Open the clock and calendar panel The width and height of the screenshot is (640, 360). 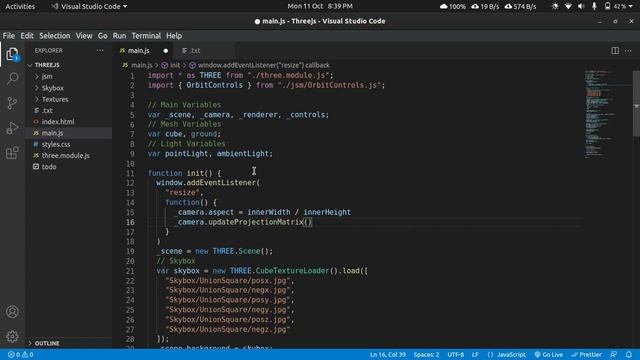(320, 6)
